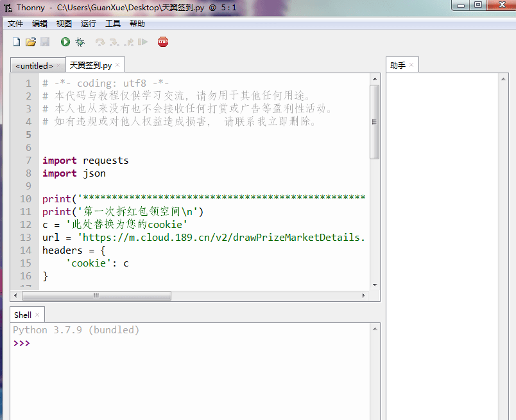
Task: Click the editor vertical scrollbar thumb
Action: click(375, 122)
